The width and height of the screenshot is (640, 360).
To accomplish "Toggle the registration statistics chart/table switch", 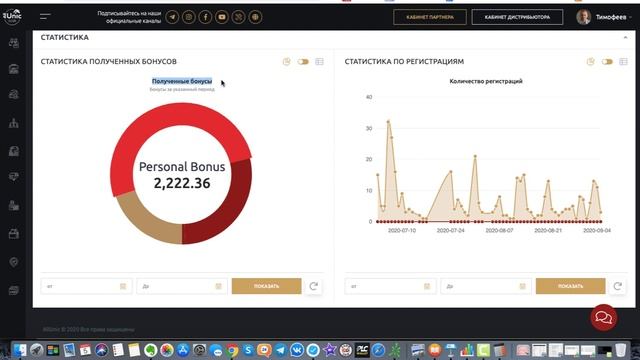I will (607, 62).
